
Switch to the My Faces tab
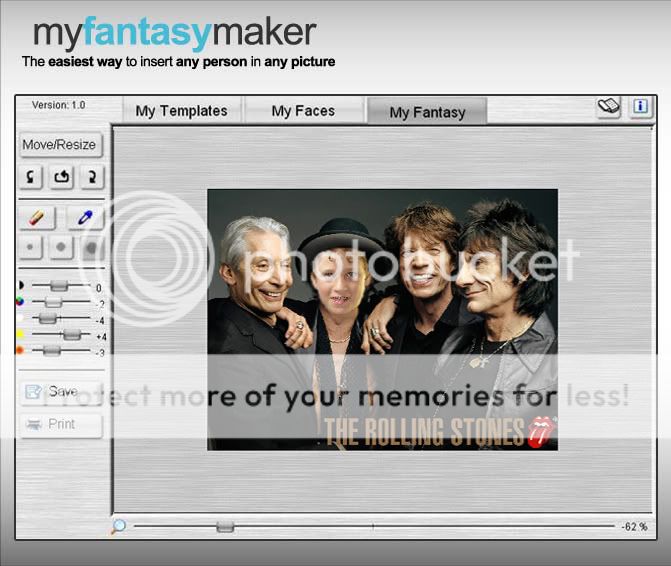[303, 111]
